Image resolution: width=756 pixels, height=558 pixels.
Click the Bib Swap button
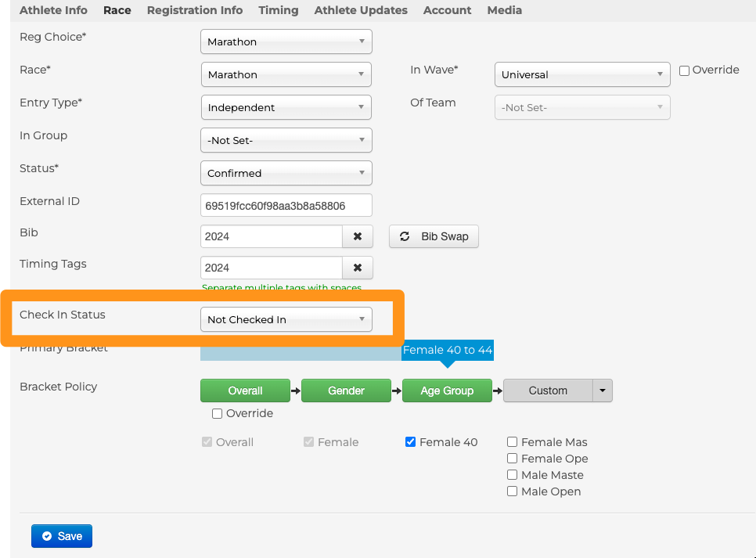(434, 236)
